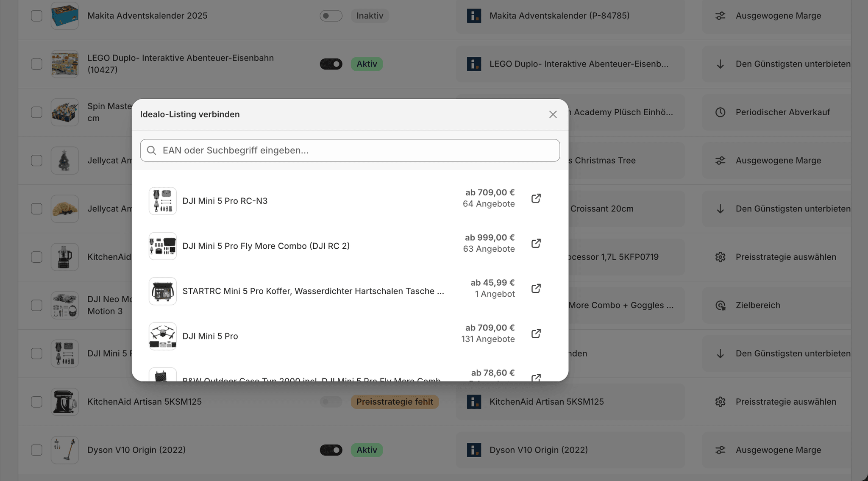The height and width of the screenshot is (481, 868).
Task: Click target icon for Zielbereich
Action: (x=720, y=305)
